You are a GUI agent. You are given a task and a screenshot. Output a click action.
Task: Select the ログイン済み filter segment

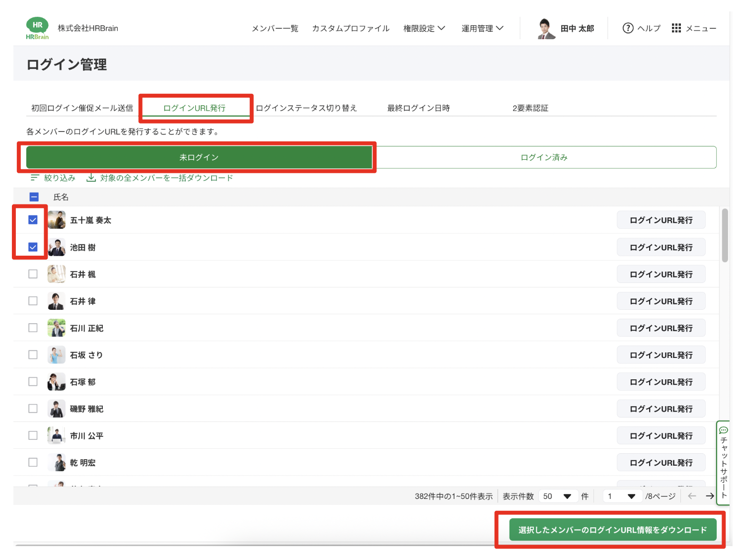point(544,157)
